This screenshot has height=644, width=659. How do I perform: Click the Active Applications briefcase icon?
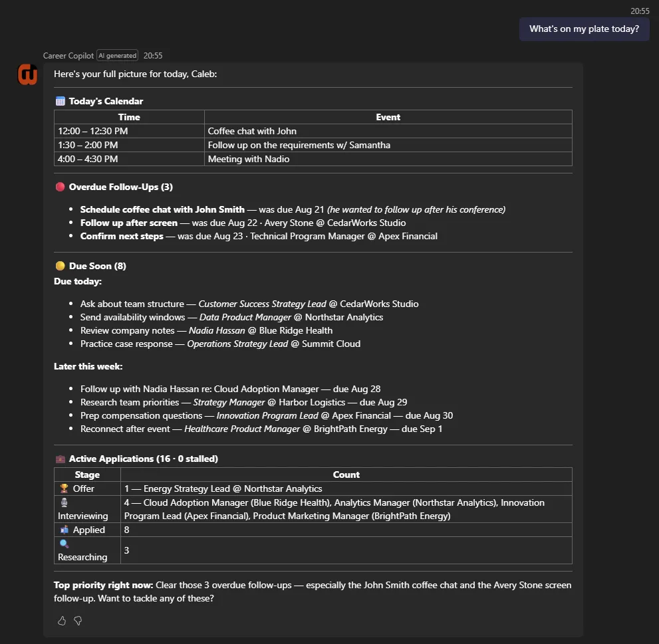pos(60,459)
